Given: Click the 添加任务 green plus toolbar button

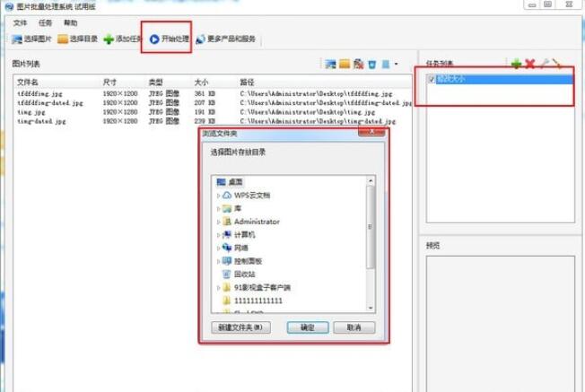Looking at the screenshot, I should tap(122, 39).
